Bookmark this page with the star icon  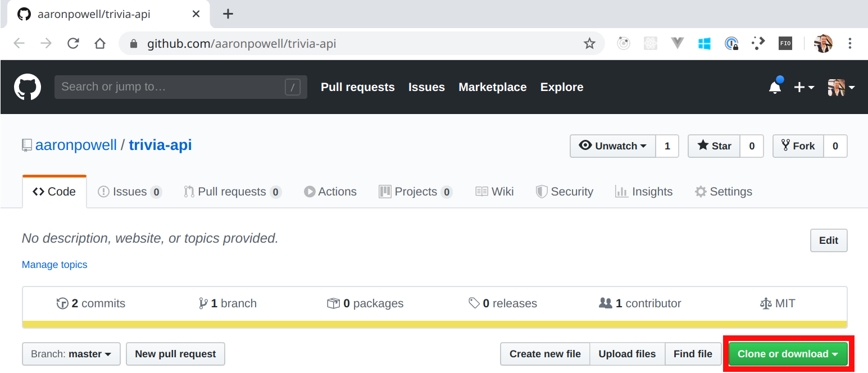[589, 43]
